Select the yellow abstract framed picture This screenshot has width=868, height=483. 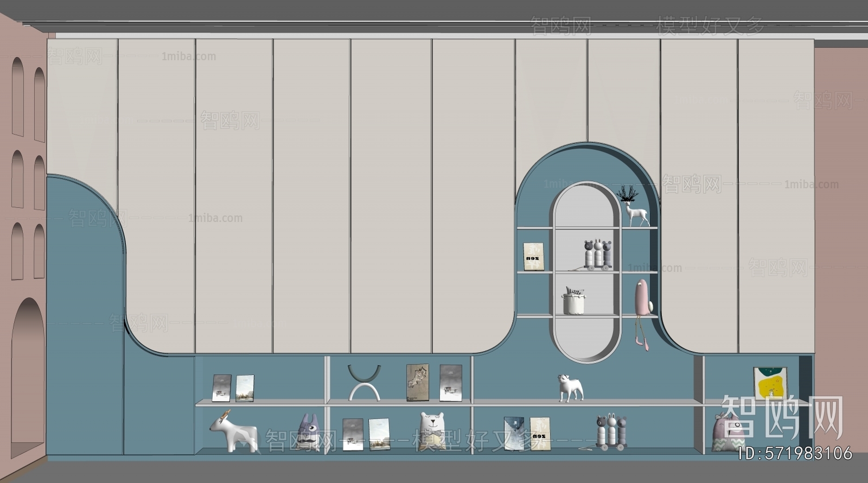click(x=770, y=383)
